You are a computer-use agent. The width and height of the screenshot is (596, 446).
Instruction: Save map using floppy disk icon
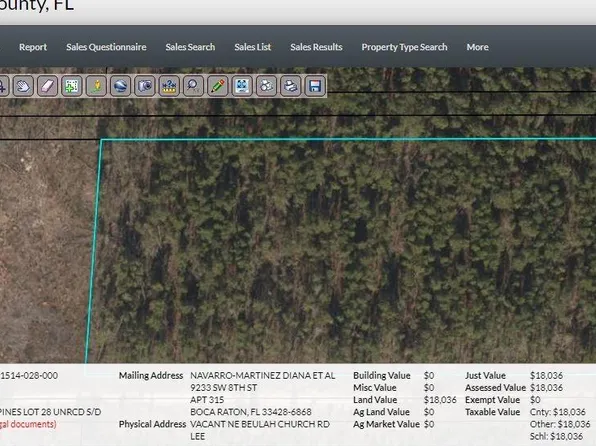[315, 86]
